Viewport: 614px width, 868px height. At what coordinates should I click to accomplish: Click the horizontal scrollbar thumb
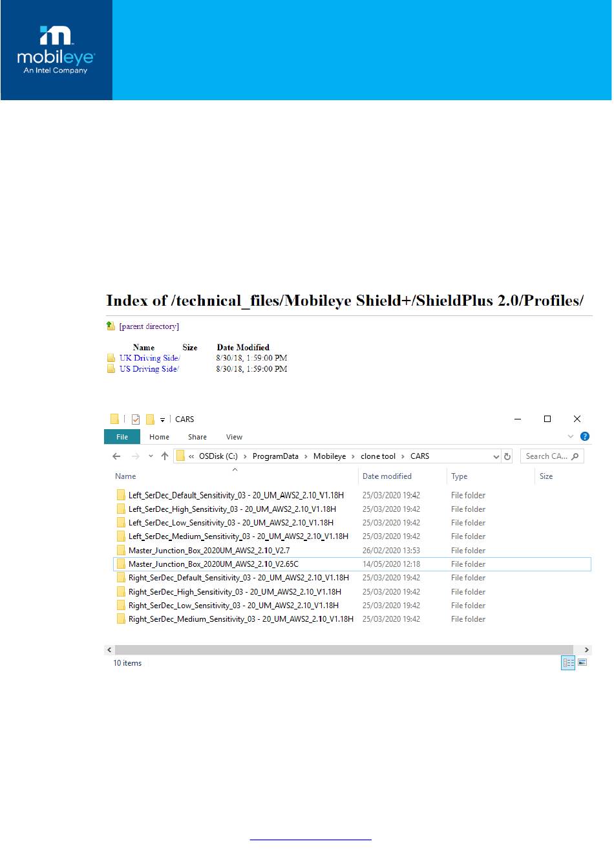click(x=344, y=650)
